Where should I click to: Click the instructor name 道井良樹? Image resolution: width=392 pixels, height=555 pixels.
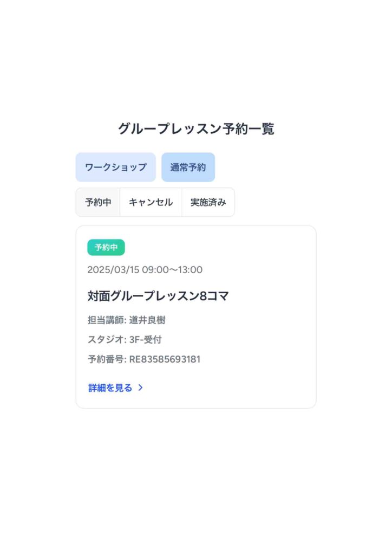(147, 320)
